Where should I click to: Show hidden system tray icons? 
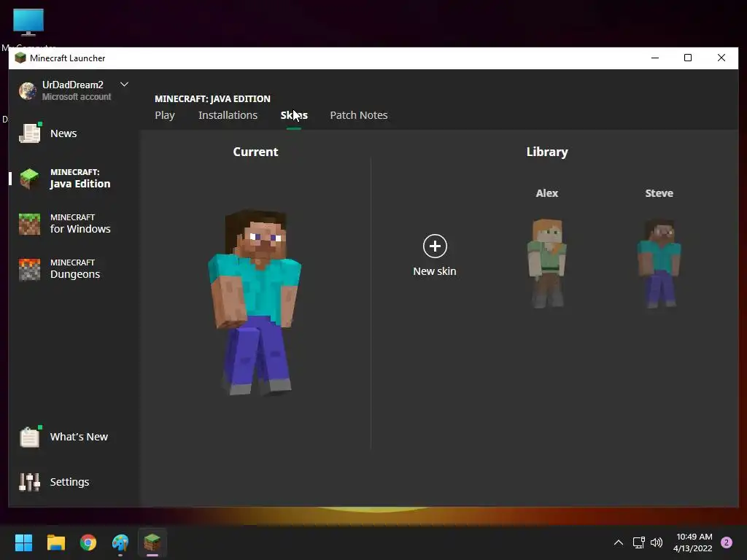619,542
